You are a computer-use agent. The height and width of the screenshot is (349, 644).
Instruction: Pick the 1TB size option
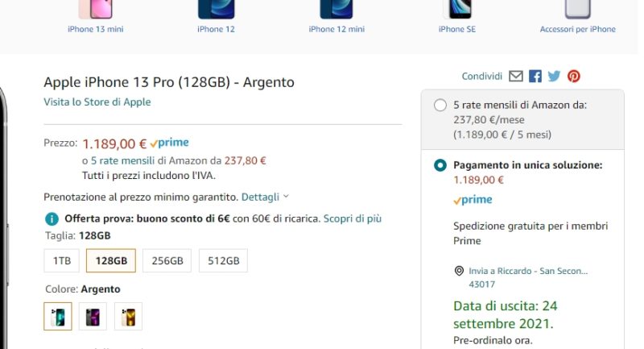click(62, 261)
